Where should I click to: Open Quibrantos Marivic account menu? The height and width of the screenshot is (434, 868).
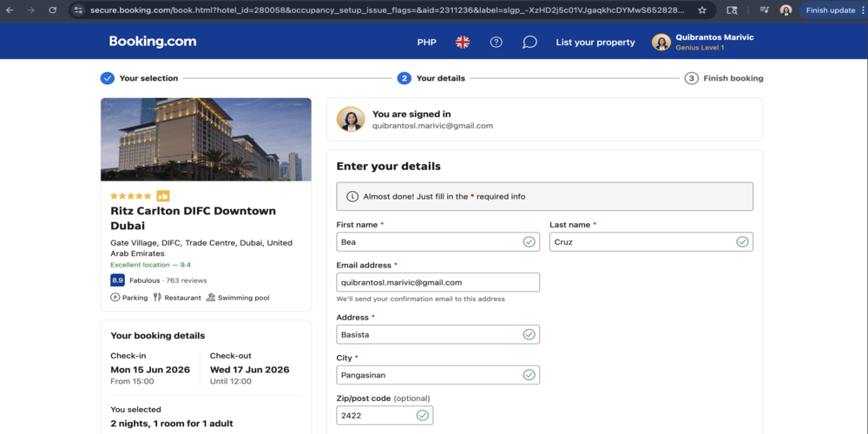[x=703, y=42]
